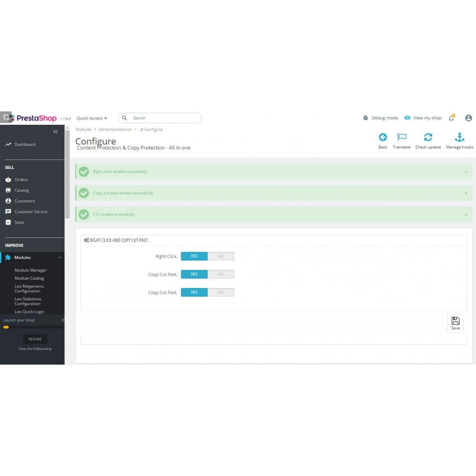This screenshot has height=476, width=476.
Task: Click the Debug mode bug icon
Action: [366, 118]
